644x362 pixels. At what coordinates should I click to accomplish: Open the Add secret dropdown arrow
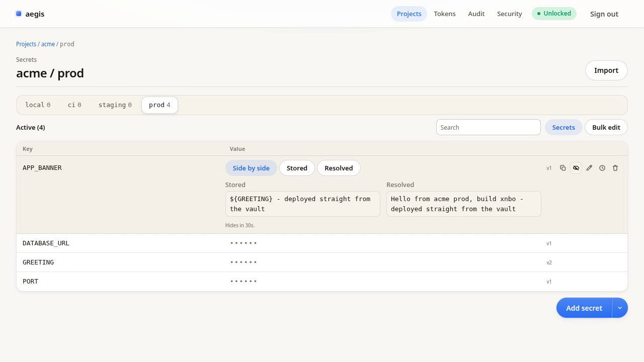pyautogui.click(x=620, y=308)
